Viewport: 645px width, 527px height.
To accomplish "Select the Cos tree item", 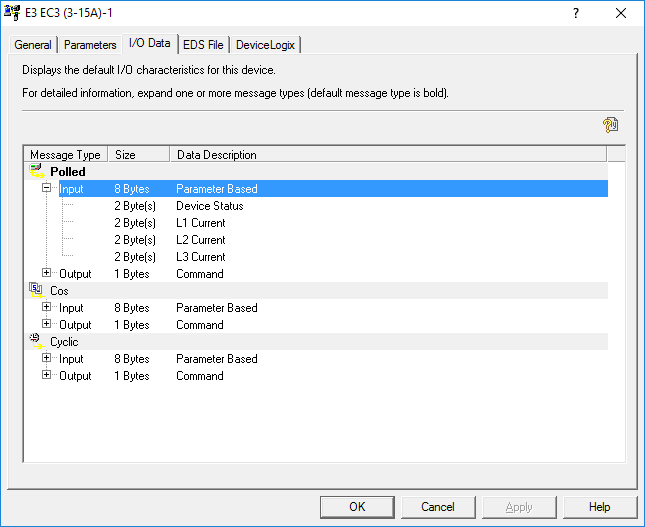I will click(59, 291).
